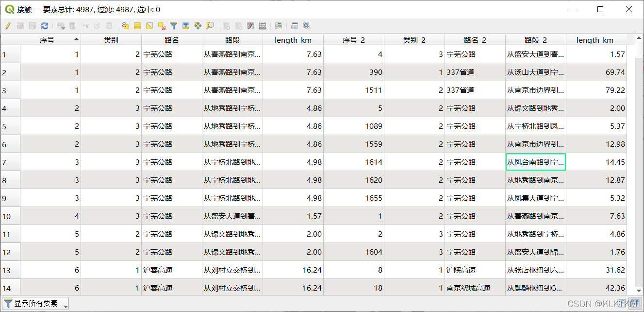
Task: Click the save edits floppy icon
Action: click(33, 26)
